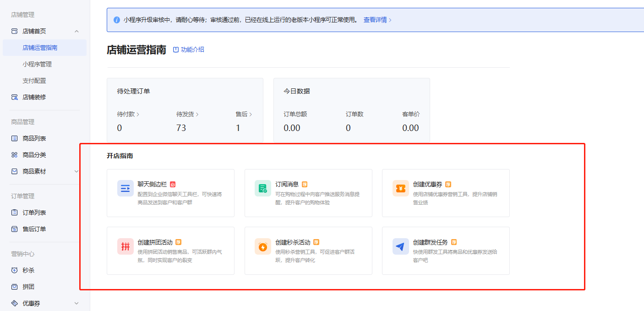Click the 订单数 value 0

(x=348, y=128)
